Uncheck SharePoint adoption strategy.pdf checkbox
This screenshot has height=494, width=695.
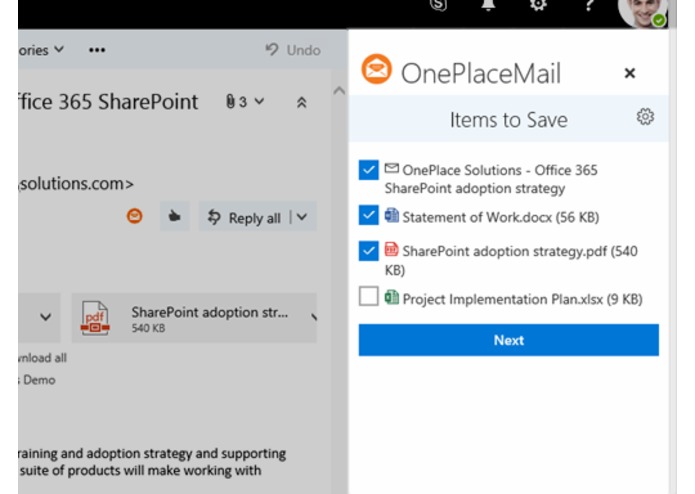[x=368, y=251]
